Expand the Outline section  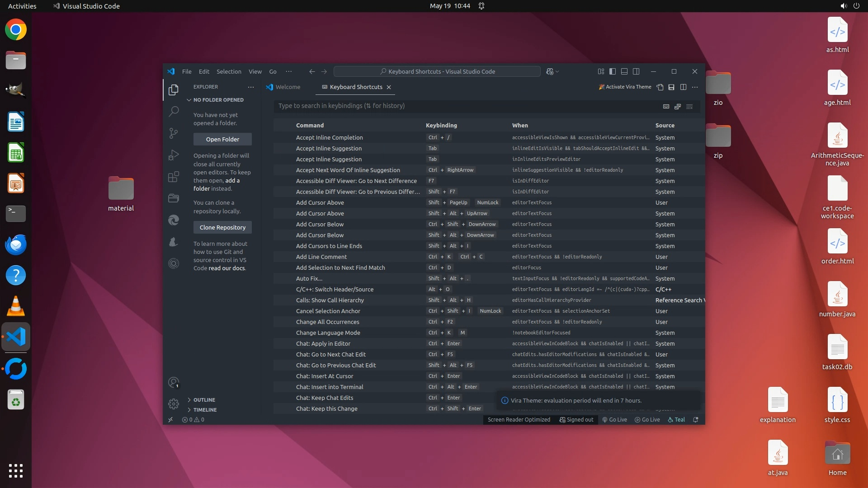point(204,400)
